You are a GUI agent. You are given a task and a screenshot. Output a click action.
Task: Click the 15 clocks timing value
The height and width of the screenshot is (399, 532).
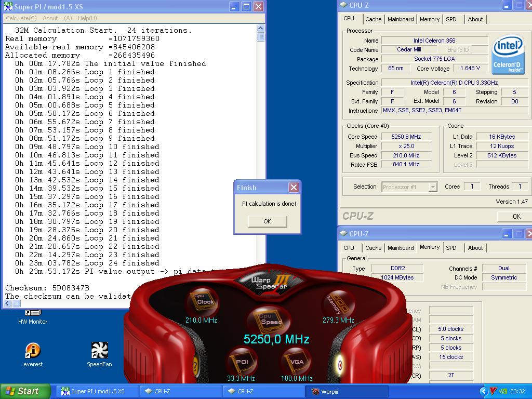click(450, 357)
